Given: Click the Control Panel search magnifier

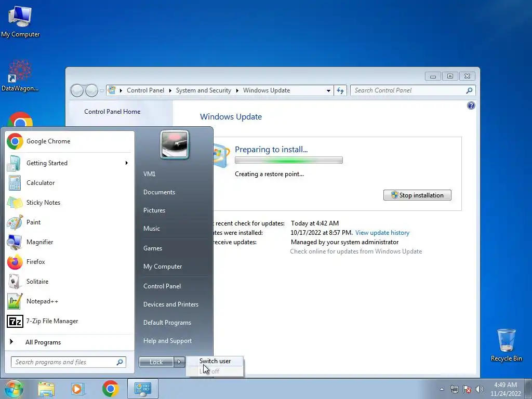Looking at the screenshot, I should [x=469, y=90].
